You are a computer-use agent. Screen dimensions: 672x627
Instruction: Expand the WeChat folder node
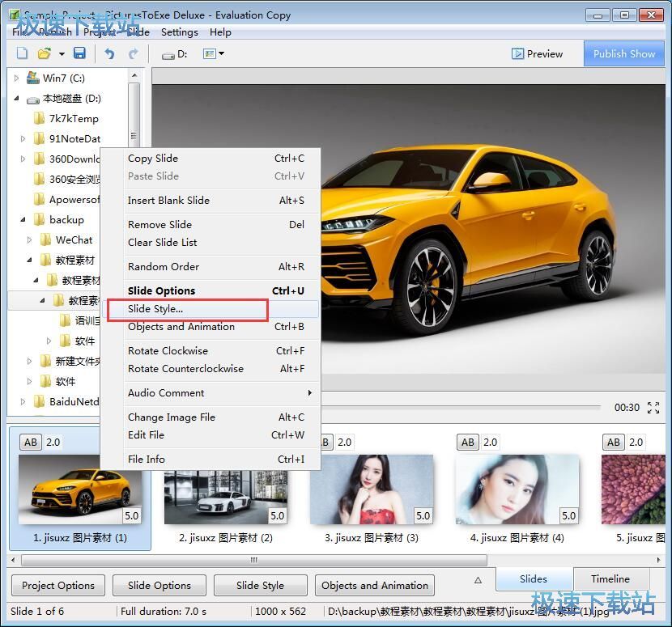click(30, 240)
